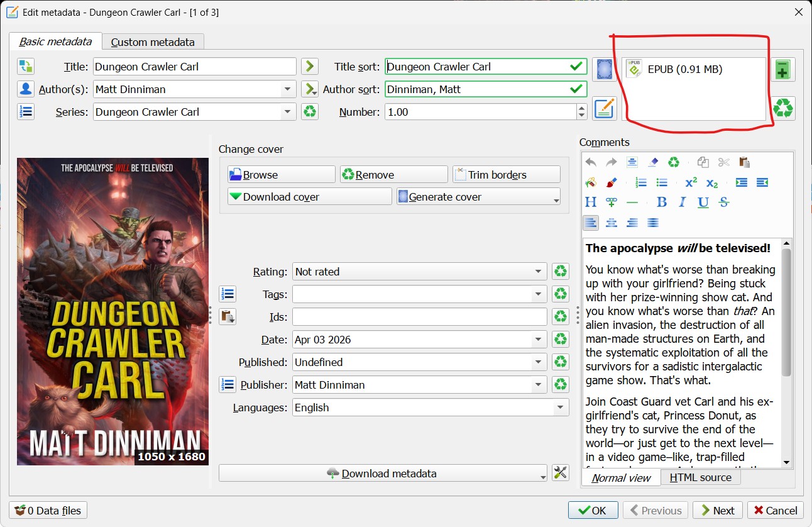Viewport: 812px width, 527px height.
Task: Browse for a cover image
Action: click(x=282, y=174)
